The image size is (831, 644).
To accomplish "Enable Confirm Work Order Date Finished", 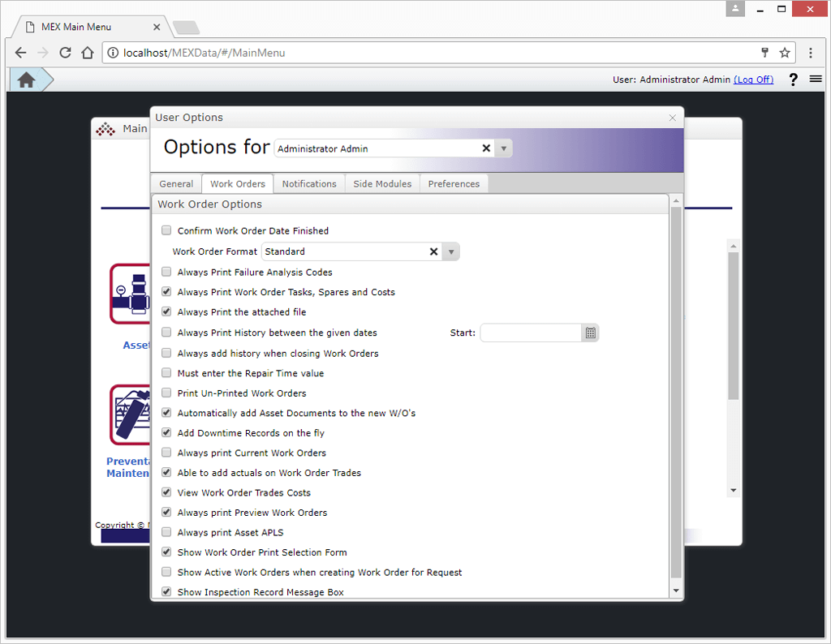I will pyautogui.click(x=166, y=230).
